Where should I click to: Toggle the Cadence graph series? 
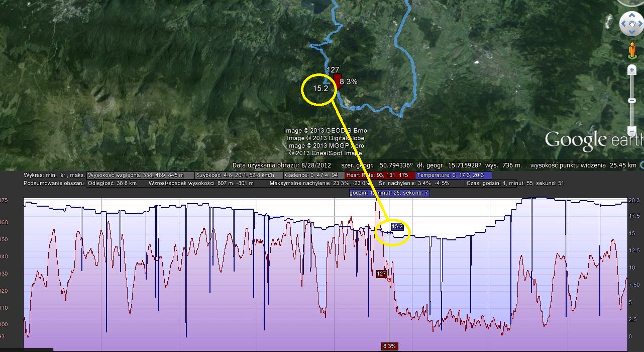313,175
